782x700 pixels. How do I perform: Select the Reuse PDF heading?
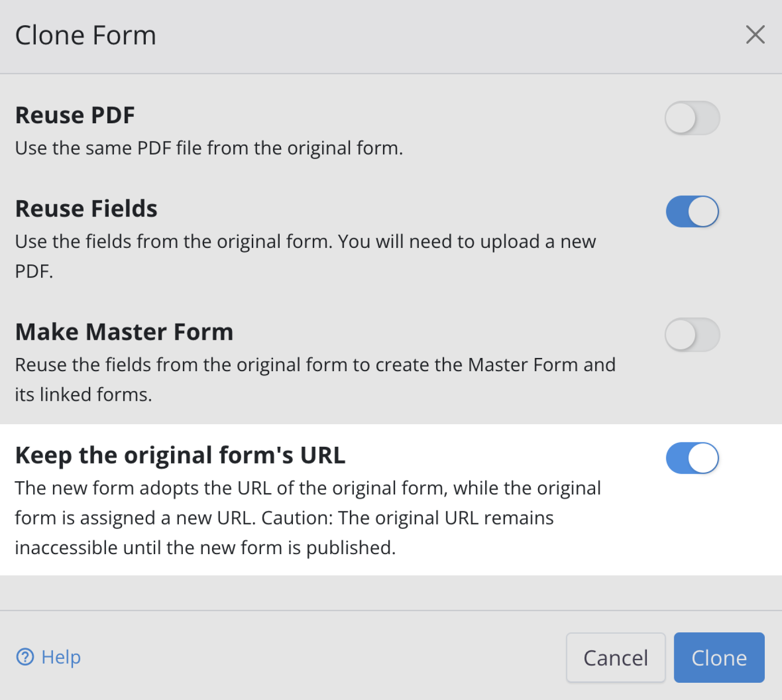(x=75, y=115)
